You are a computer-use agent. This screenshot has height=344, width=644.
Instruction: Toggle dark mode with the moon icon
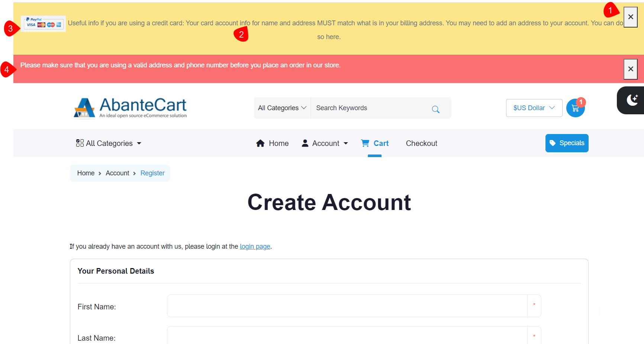[632, 100]
